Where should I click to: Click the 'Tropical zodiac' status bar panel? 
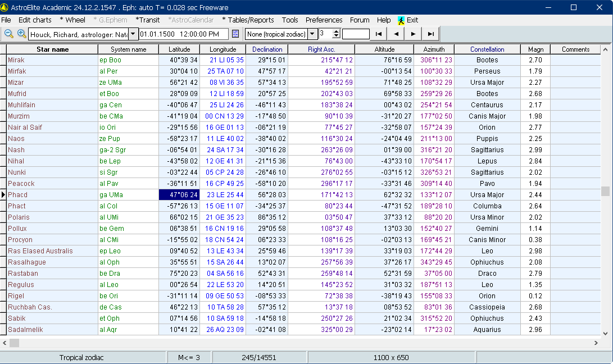click(x=81, y=357)
